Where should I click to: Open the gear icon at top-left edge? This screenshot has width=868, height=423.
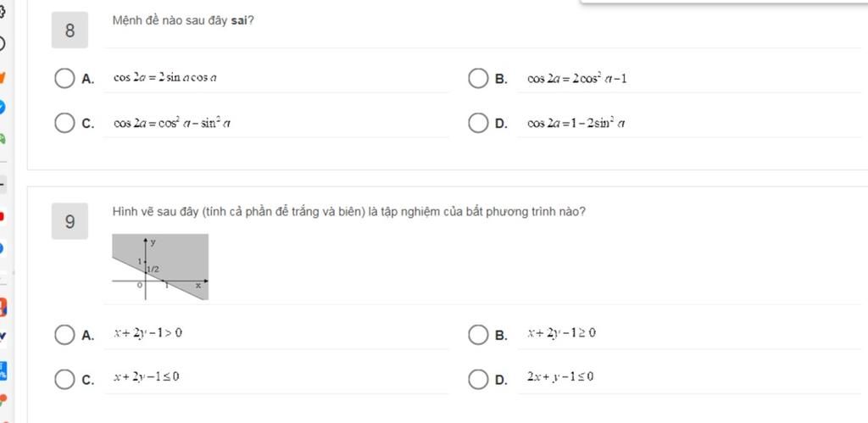pos(3,12)
